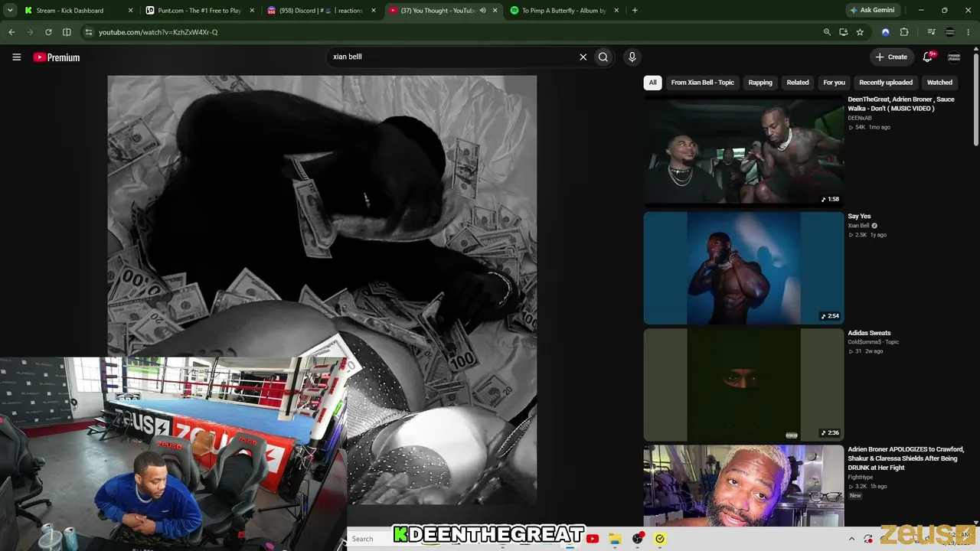Go forward in the browser
Image resolution: width=980 pixels, height=551 pixels.
click(x=30, y=32)
